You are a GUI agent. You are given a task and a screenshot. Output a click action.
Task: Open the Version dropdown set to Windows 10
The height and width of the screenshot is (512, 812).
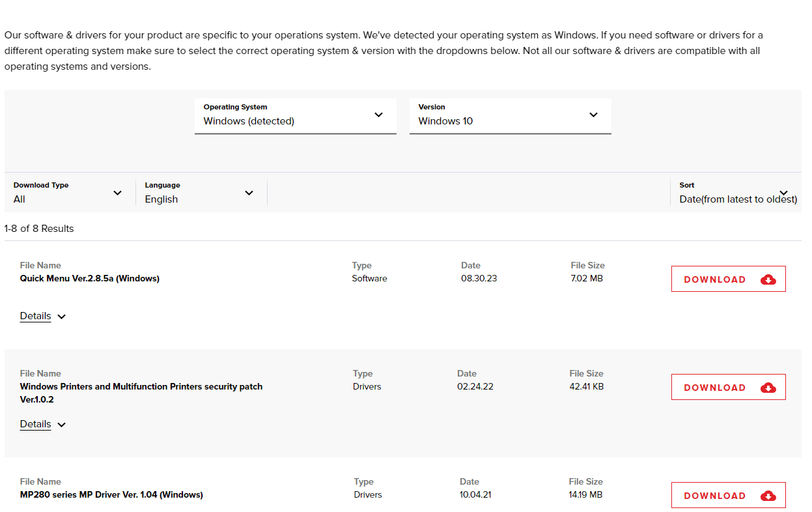pos(510,116)
